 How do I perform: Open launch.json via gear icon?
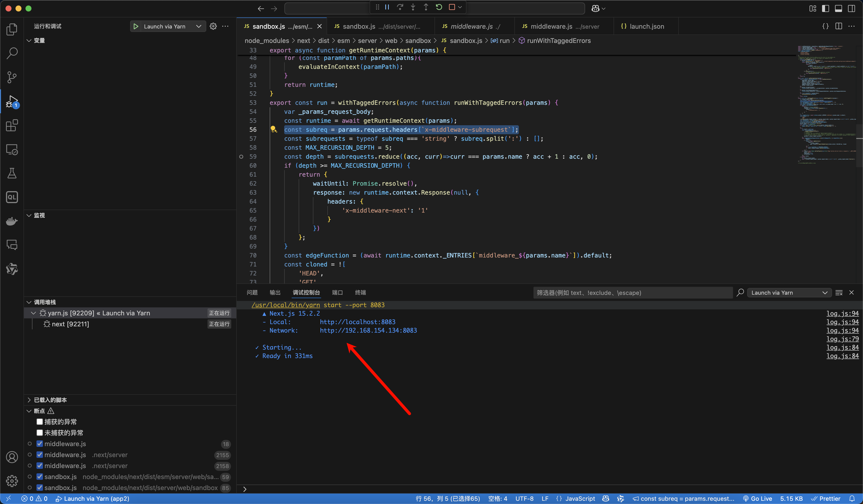[213, 26]
